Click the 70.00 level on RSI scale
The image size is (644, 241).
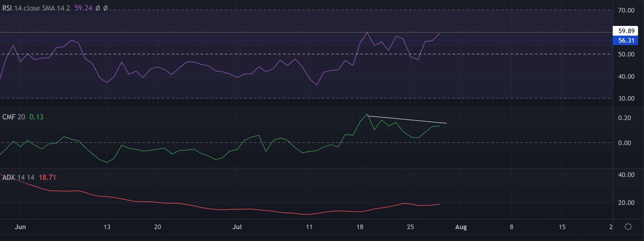tap(626, 10)
